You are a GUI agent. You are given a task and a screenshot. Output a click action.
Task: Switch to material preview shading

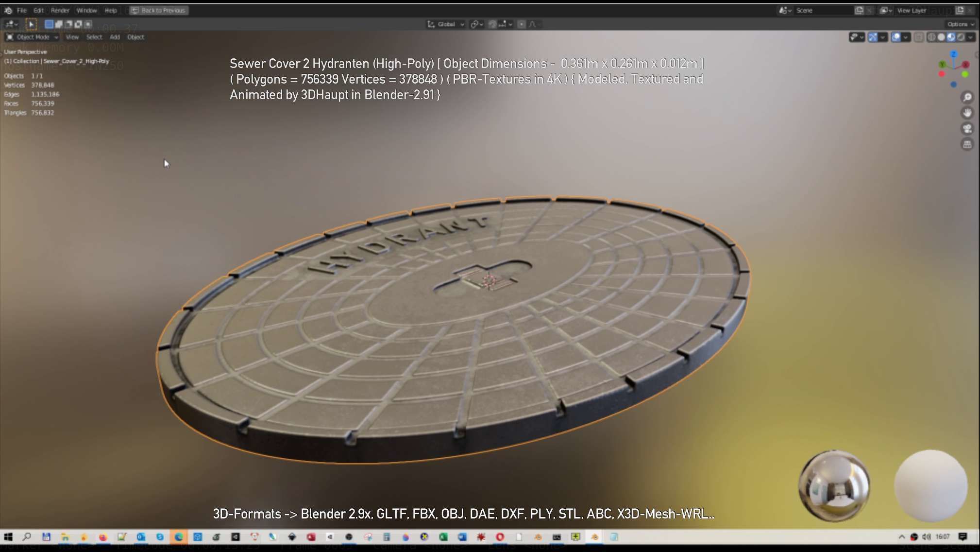coord(951,37)
